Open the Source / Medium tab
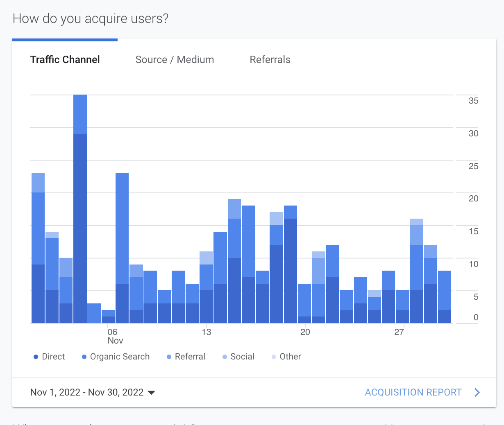The image size is (504, 425). click(175, 60)
